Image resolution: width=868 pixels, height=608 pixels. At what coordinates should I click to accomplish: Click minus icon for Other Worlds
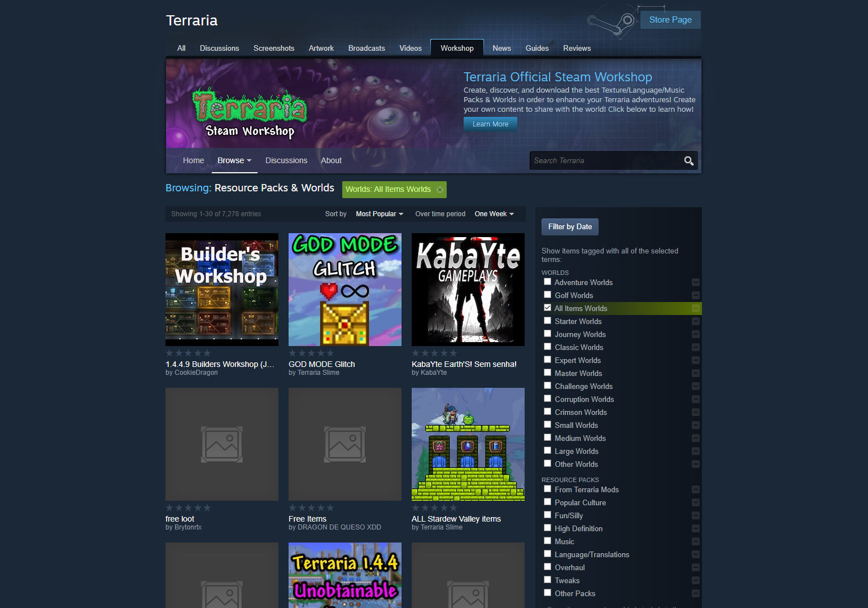696,464
